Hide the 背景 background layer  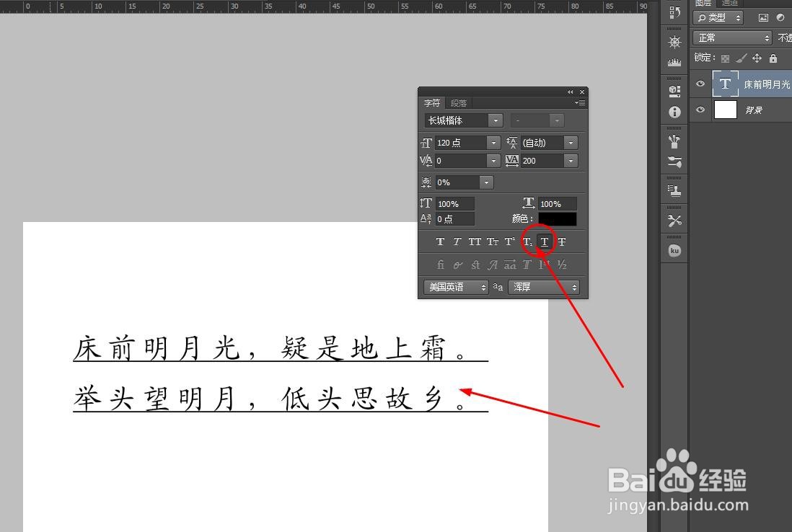click(700, 110)
